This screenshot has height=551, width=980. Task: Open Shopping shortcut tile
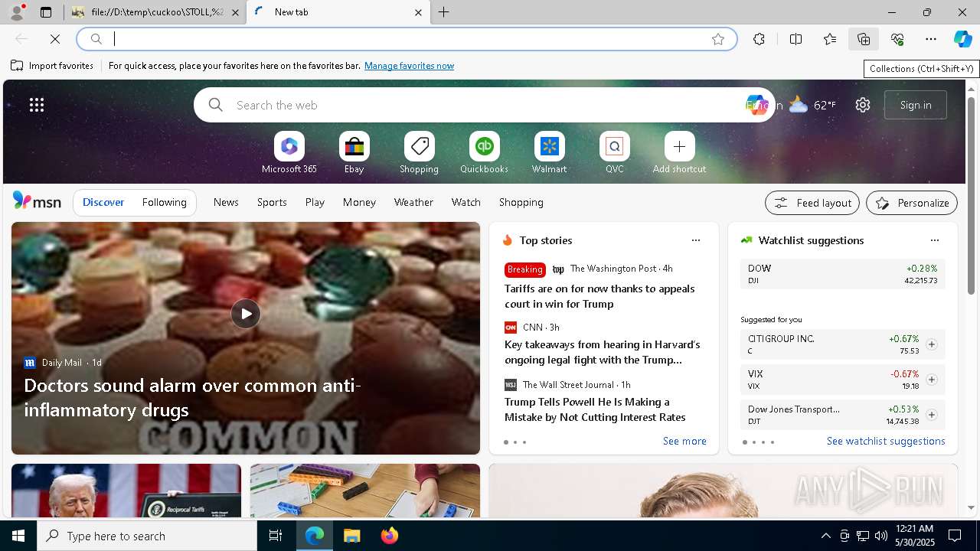click(x=420, y=153)
